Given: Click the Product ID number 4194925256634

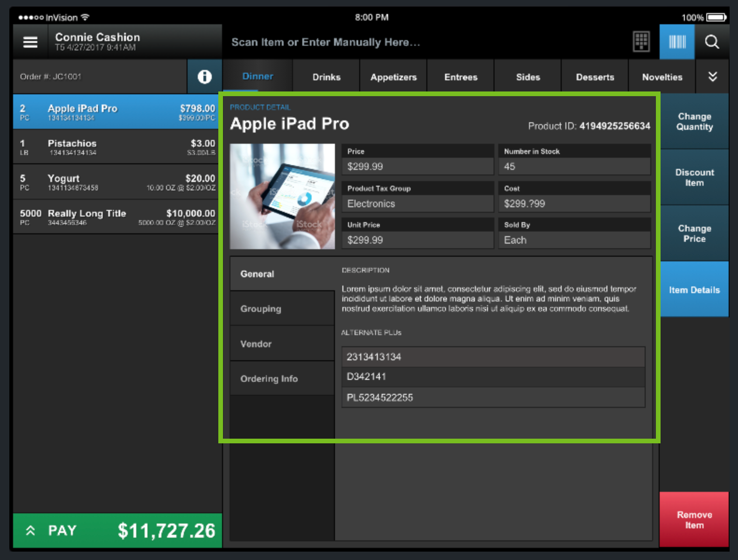Looking at the screenshot, I should 614,126.
